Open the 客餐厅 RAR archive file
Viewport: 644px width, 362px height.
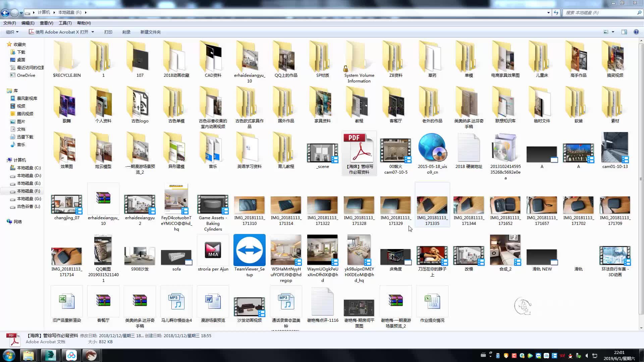(x=103, y=301)
